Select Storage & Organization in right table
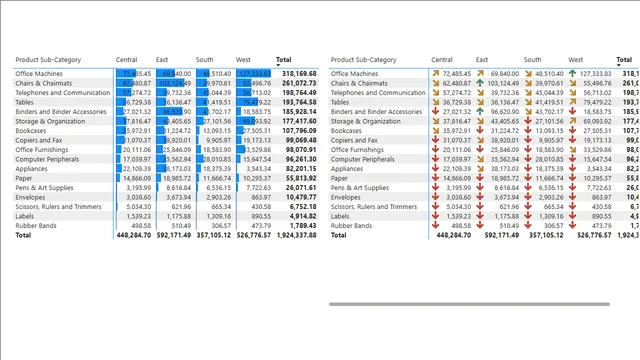The height and width of the screenshot is (360, 640). point(365,121)
